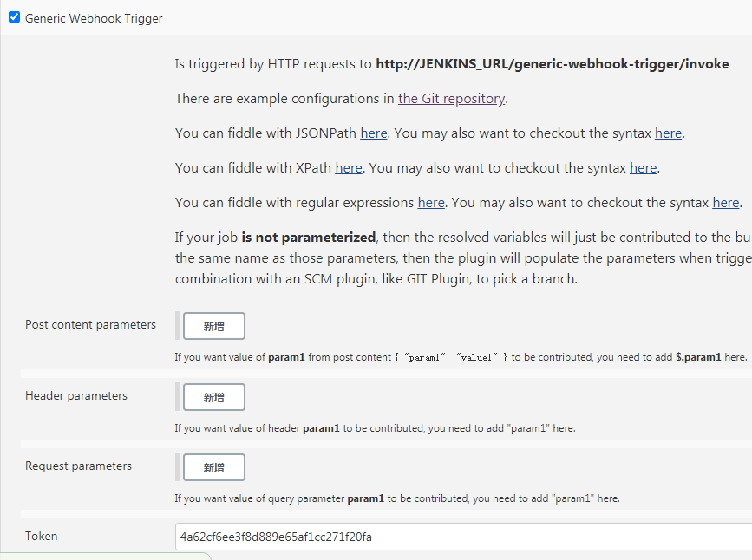Click the bold generic-webhook-trigger/invoke URL text
The width and height of the screenshot is (752, 560).
click(552, 64)
